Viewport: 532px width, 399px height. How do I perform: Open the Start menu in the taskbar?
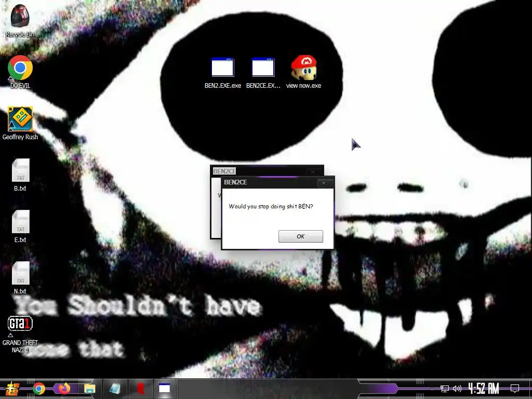(12, 389)
